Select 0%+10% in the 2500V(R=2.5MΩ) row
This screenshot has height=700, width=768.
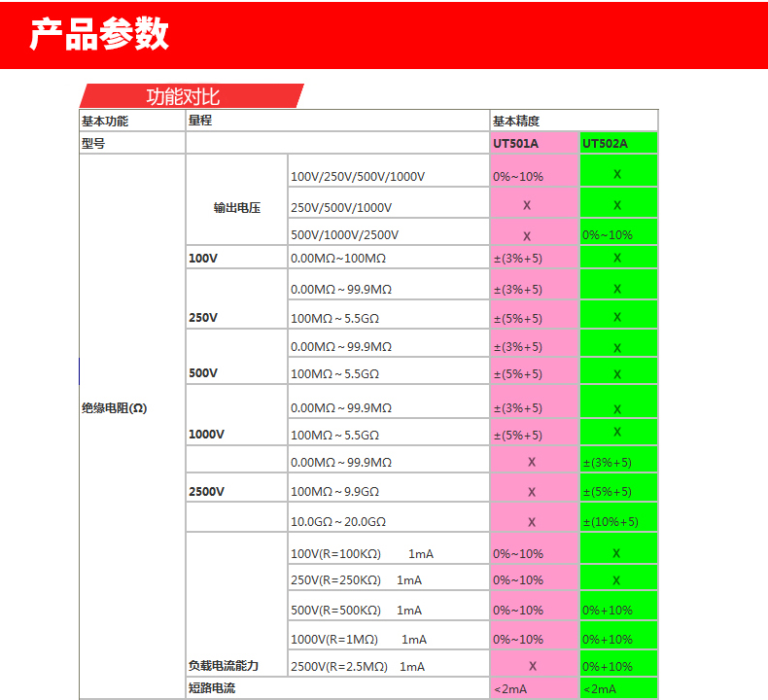(x=608, y=667)
